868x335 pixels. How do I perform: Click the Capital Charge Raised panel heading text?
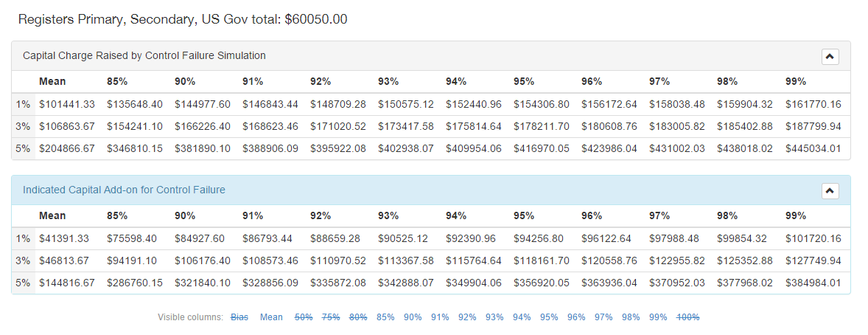point(144,56)
